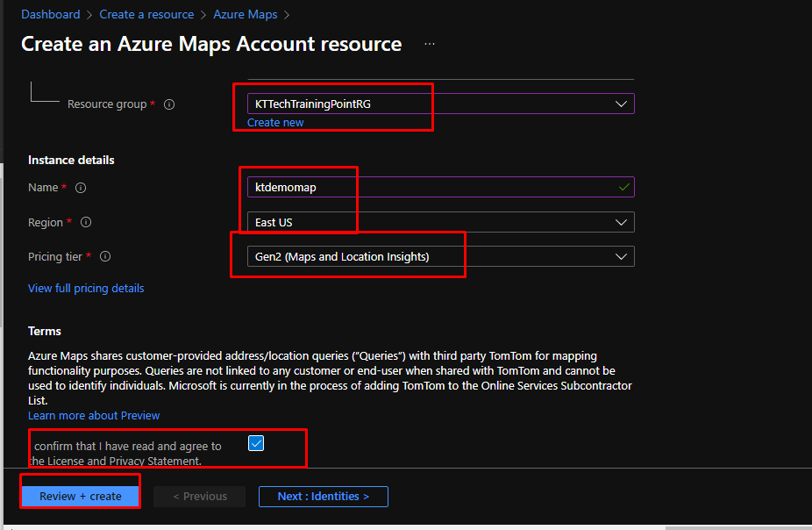Click the Previous button
The height and width of the screenshot is (530, 812).
point(200,497)
